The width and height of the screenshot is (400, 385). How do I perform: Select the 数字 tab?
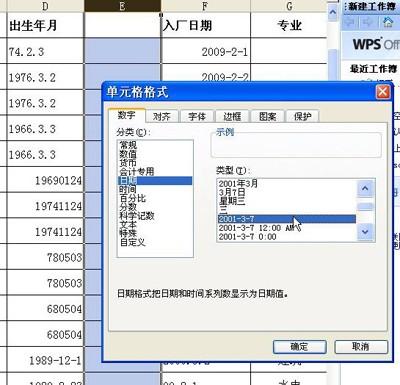(127, 115)
